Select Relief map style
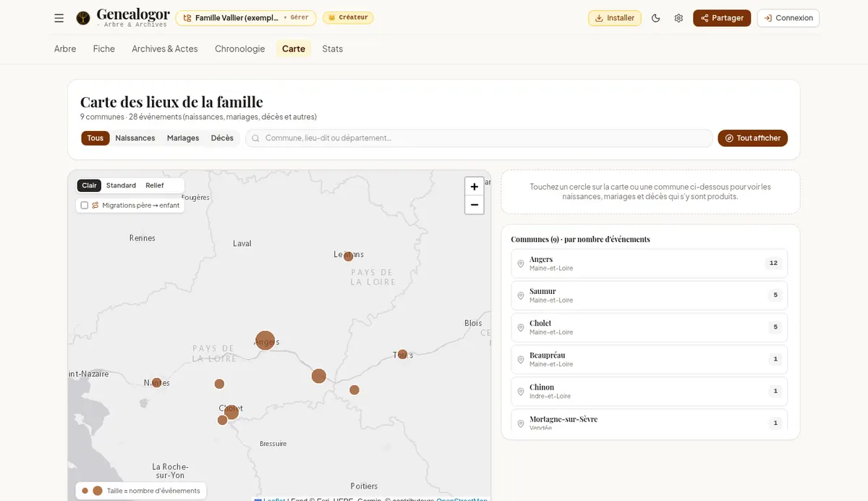Viewport: 868px width, 501px height. (x=155, y=185)
